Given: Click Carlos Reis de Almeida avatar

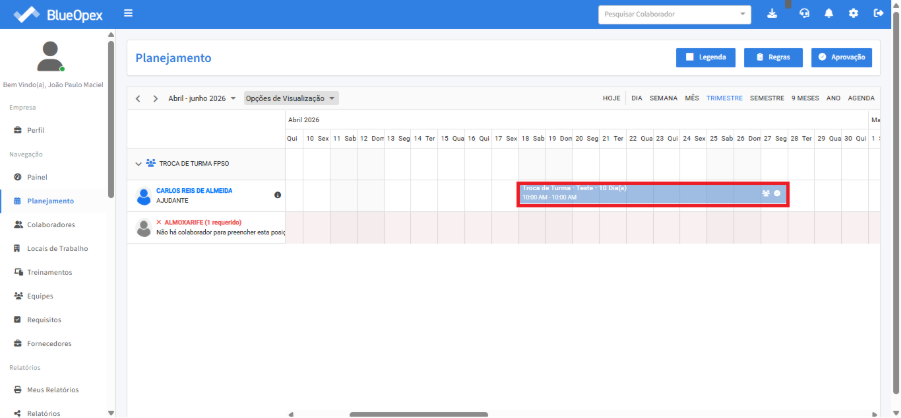Looking at the screenshot, I should point(144,196).
